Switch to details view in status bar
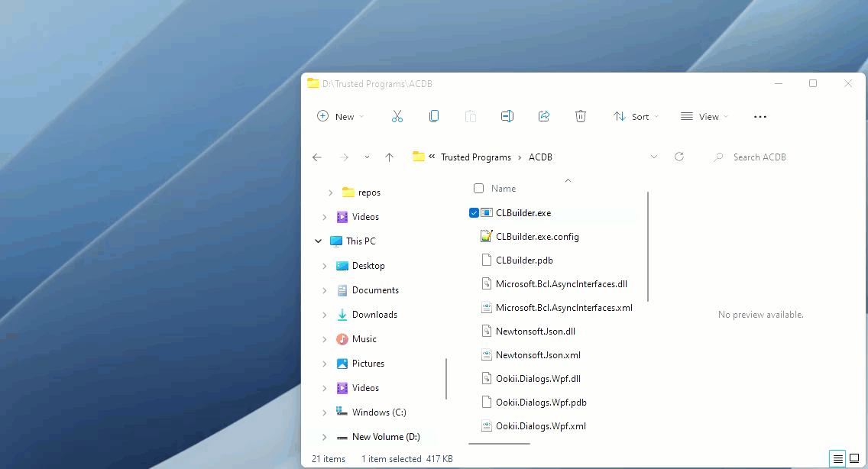The height and width of the screenshot is (469, 868). (838, 458)
